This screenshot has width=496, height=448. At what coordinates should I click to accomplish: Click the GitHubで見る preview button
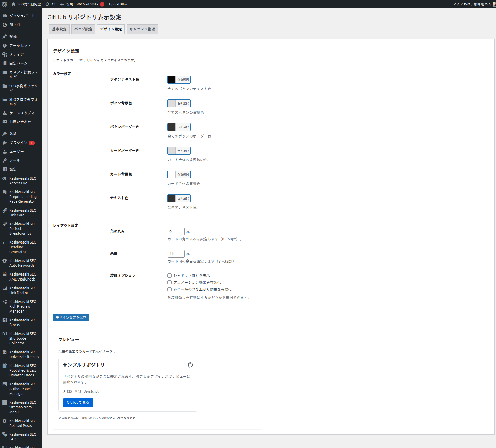78,402
